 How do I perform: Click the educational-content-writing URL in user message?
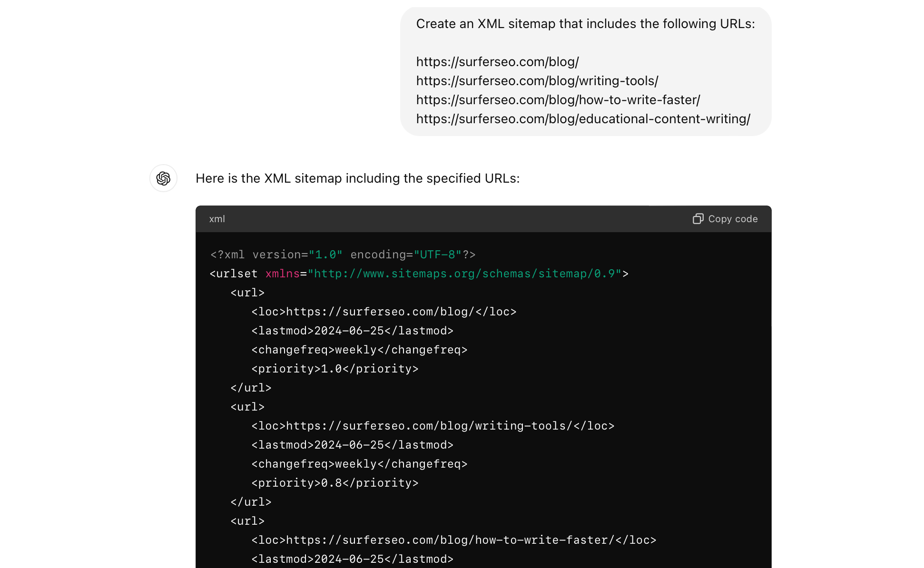(583, 119)
